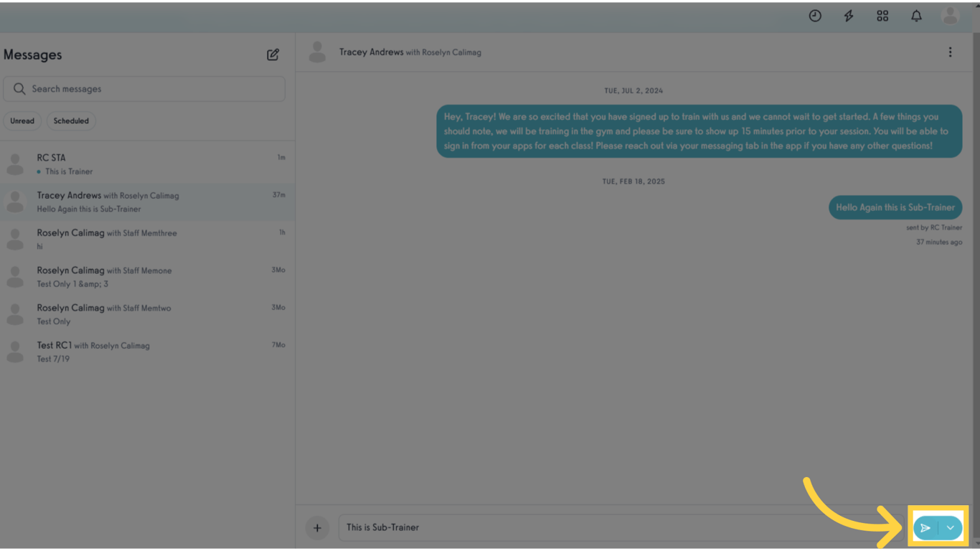Focus the Search messages field

[x=144, y=89]
